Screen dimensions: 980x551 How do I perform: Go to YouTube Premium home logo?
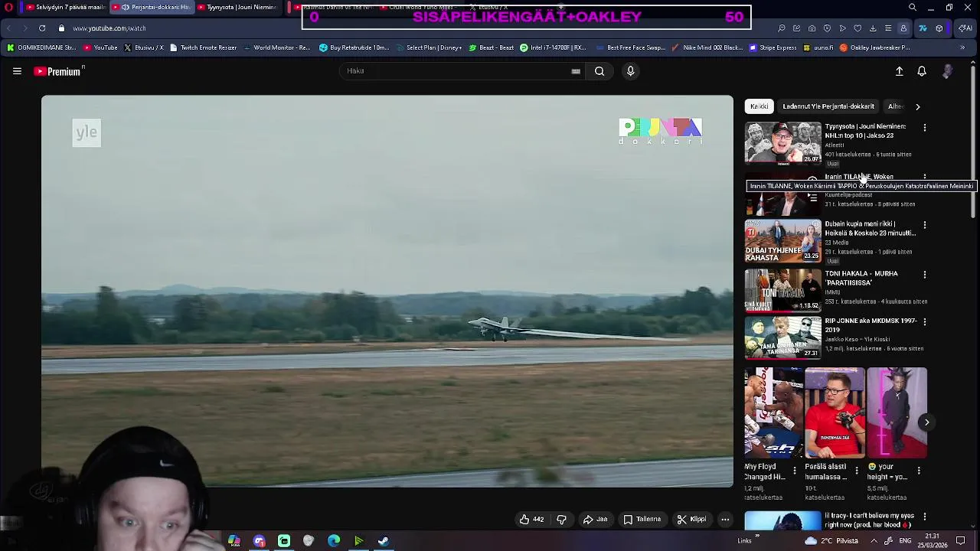click(59, 71)
